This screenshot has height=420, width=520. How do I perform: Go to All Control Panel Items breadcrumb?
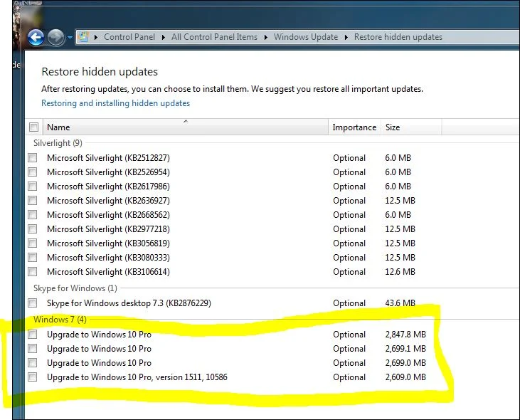214,37
